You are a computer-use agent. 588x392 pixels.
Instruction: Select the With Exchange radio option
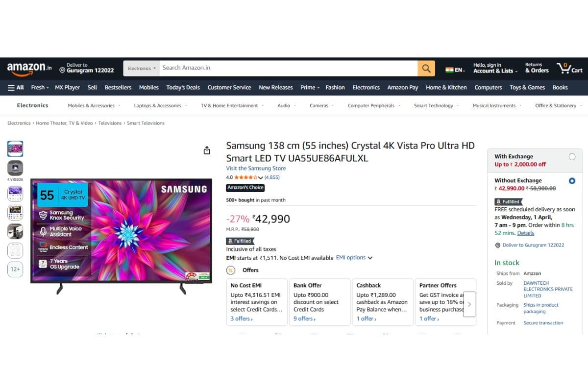(572, 157)
